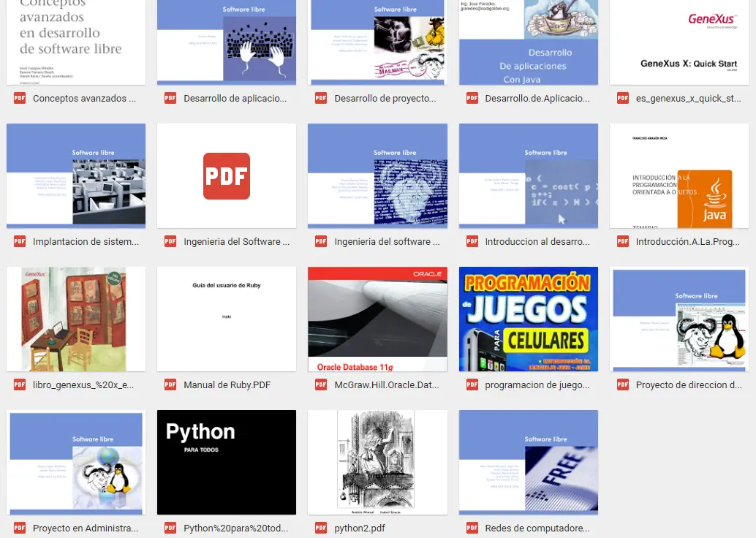
Task: Select file name libro_genexus_%20x_e...
Action: click(83, 384)
